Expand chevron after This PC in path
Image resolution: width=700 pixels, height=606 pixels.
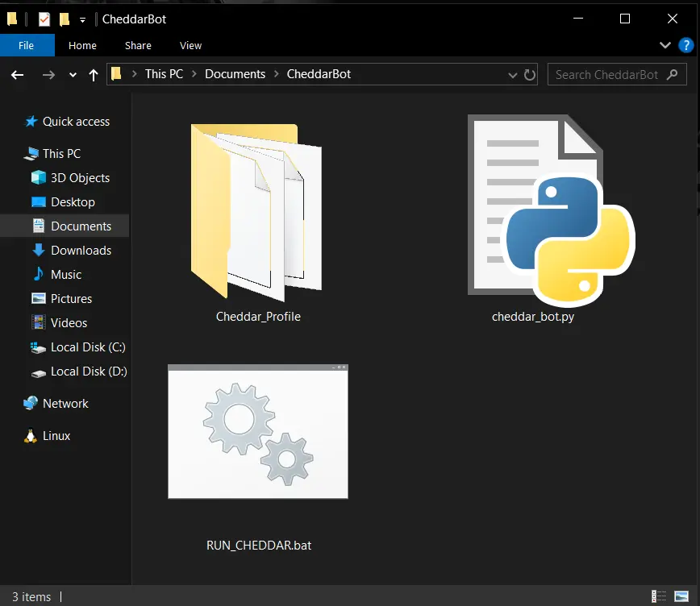[x=194, y=74]
